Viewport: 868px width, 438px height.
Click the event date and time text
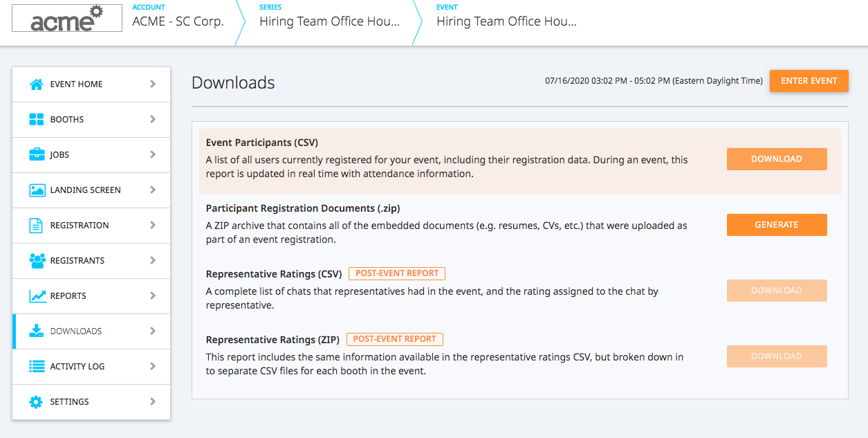coord(654,81)
